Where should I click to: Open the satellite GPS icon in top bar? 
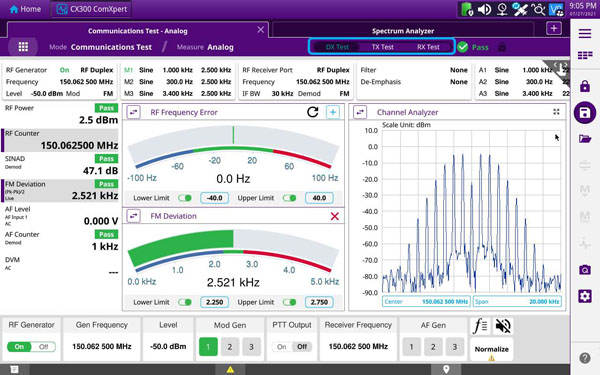coord(520,9)
